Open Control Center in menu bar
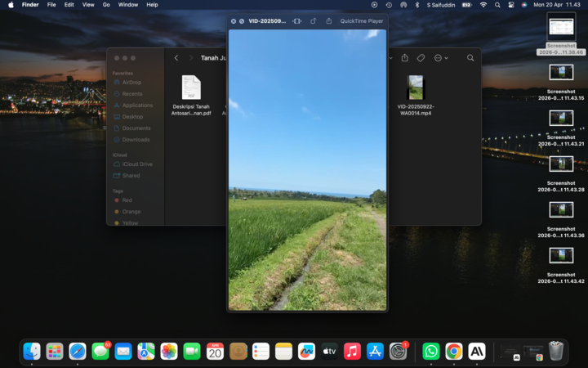Viewport: 588px width, 368px height. (x=510, y=5)
